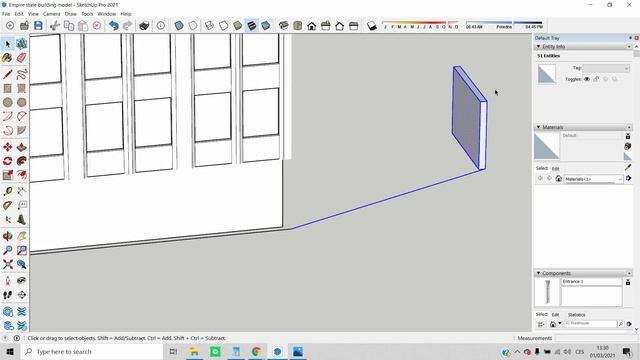Select the Walk footprints tool
Viewport: 640px width, 360px height.
pos(8,295)
